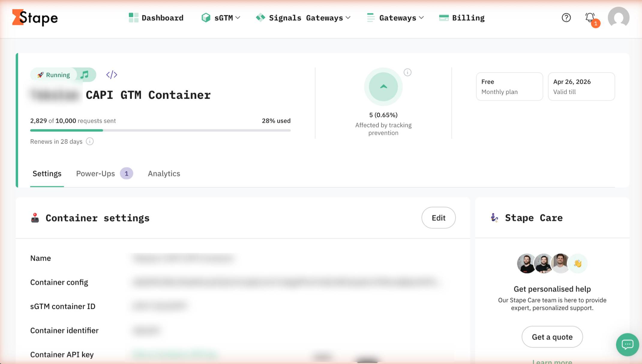Click the Get a quote button
Screen dimensions: 642x364
(x=552, y=337)
